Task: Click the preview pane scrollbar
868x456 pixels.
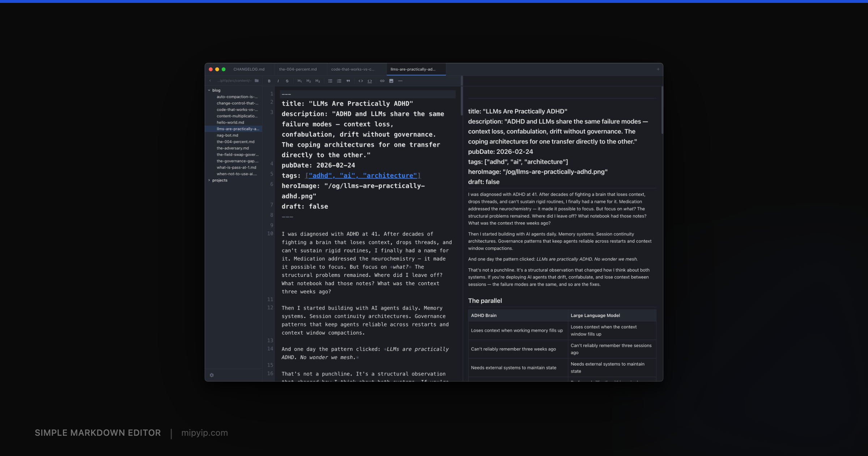Action: pos(662,110)
